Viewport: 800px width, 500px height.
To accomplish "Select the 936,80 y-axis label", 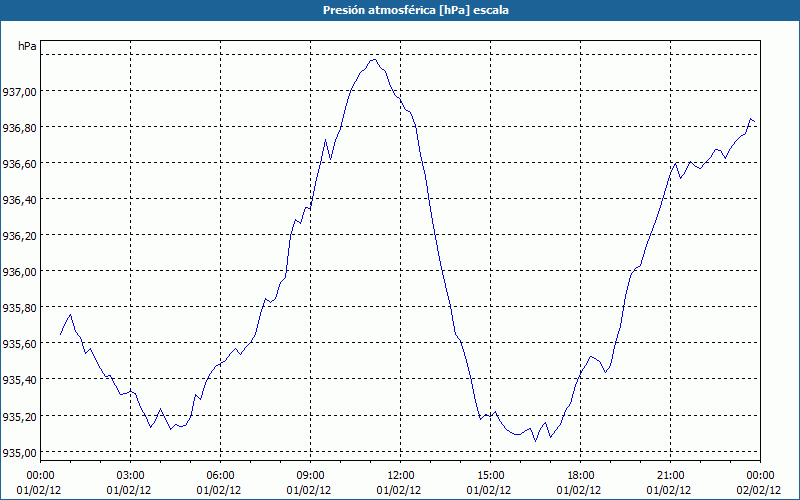I will (x=20, y=128).
